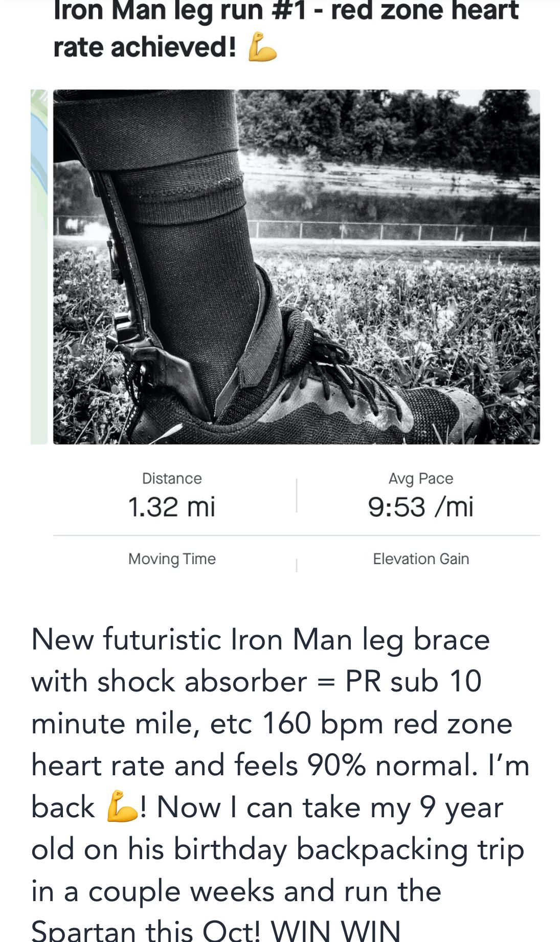Tap the 9:53 /mi pace value
Image resolution: width=560 pixels, height=942 pixels.
pyautogui.click(x=420, y=507)
